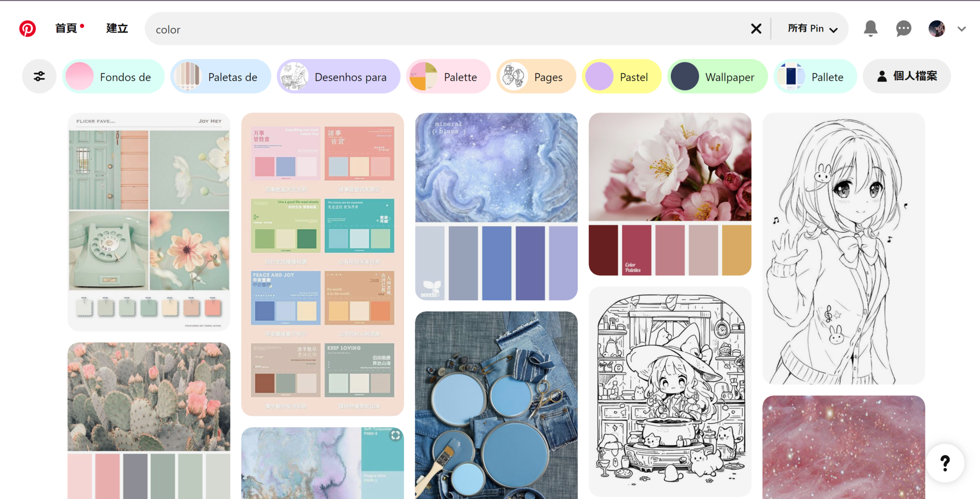
Task: Open the Pinterest logo home icon
Action: point(27,29)
